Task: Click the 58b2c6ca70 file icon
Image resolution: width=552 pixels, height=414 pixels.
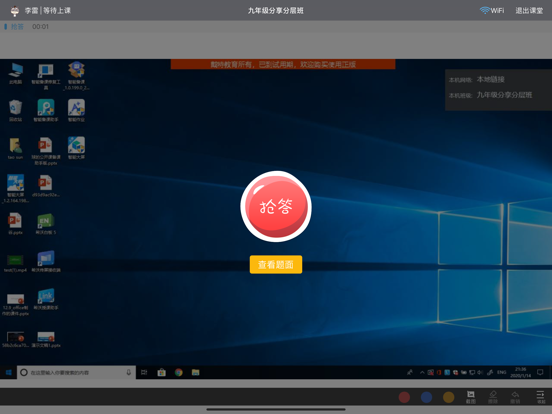Action: 15,339
